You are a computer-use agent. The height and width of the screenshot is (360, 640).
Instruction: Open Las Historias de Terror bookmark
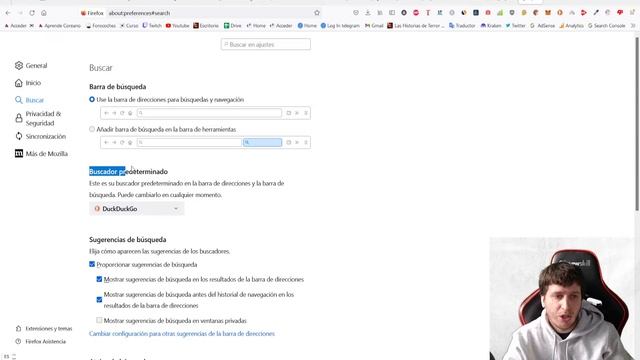416,26
